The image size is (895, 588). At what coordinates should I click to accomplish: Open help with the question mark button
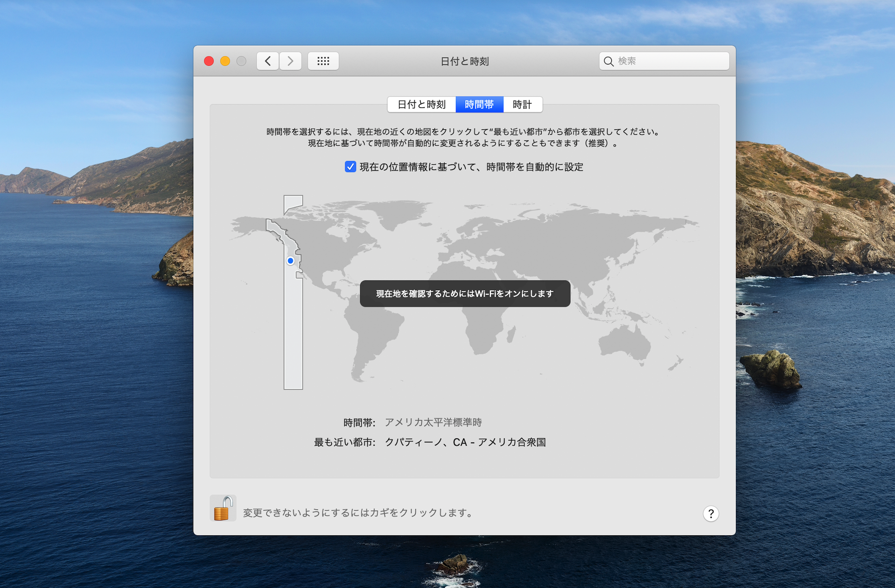tap(710, 513)
